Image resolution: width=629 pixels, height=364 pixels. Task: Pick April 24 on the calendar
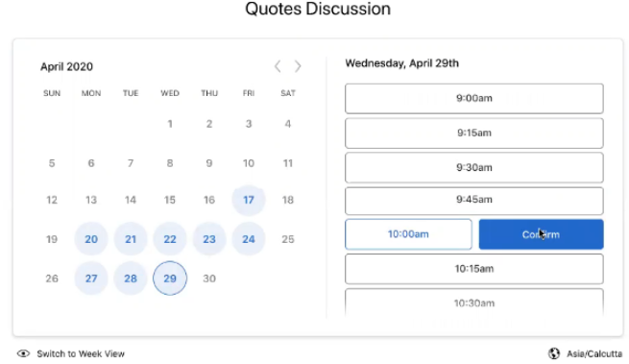(x=249, y=239)
